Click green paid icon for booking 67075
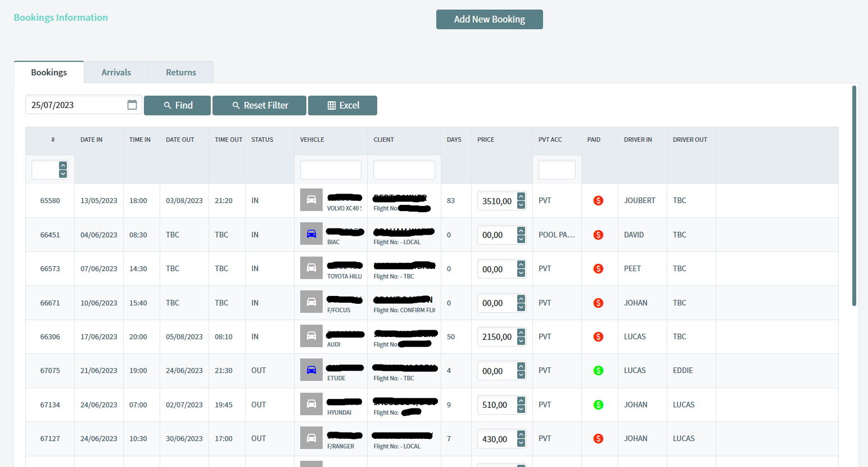The height and width of the screenshot is (467, 868). (x=598, y=370)
